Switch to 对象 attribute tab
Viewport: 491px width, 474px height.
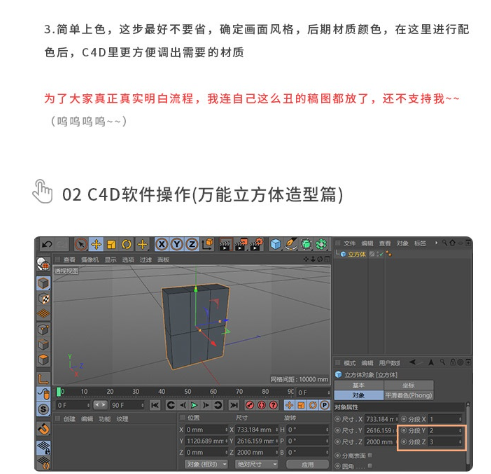359,395
